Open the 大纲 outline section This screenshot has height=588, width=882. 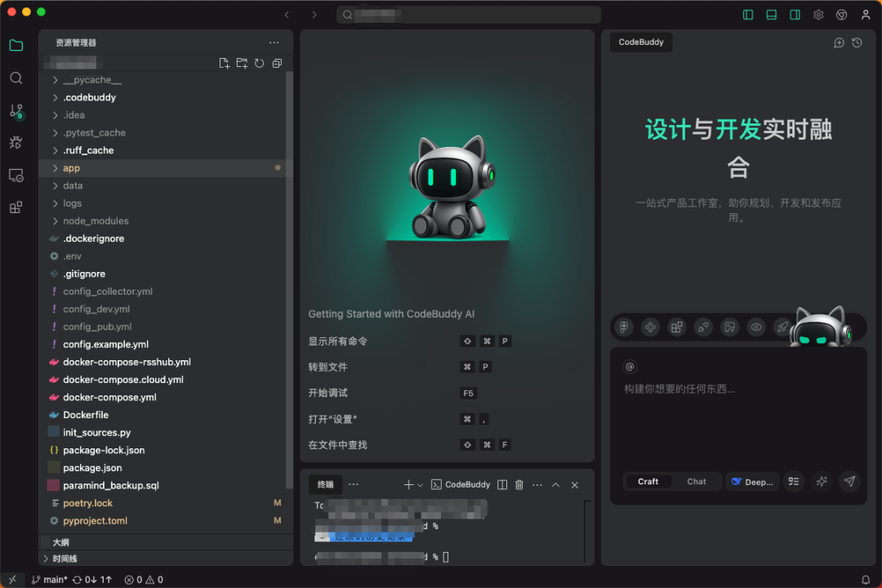click(x=166, y=542)
